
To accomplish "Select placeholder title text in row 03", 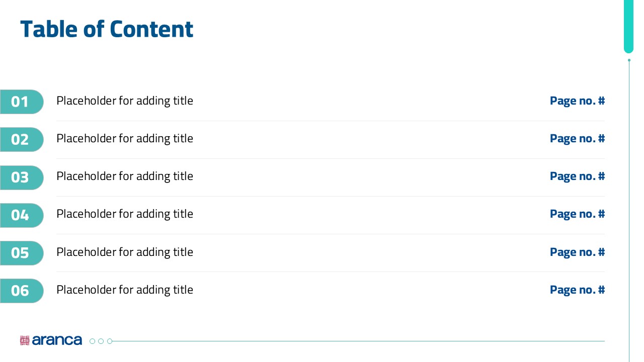I will [125, 176].
